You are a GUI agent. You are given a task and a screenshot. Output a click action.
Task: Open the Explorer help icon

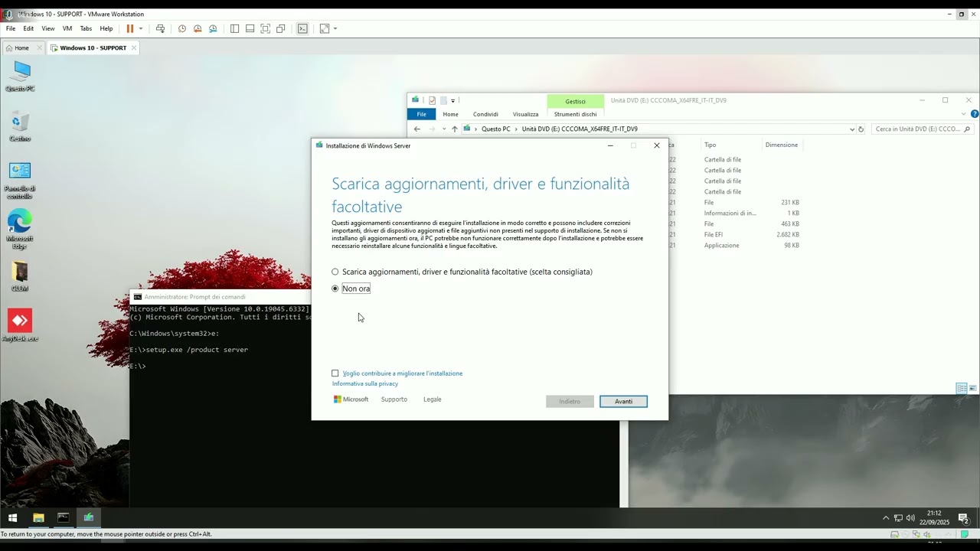(x=975, y=114)
